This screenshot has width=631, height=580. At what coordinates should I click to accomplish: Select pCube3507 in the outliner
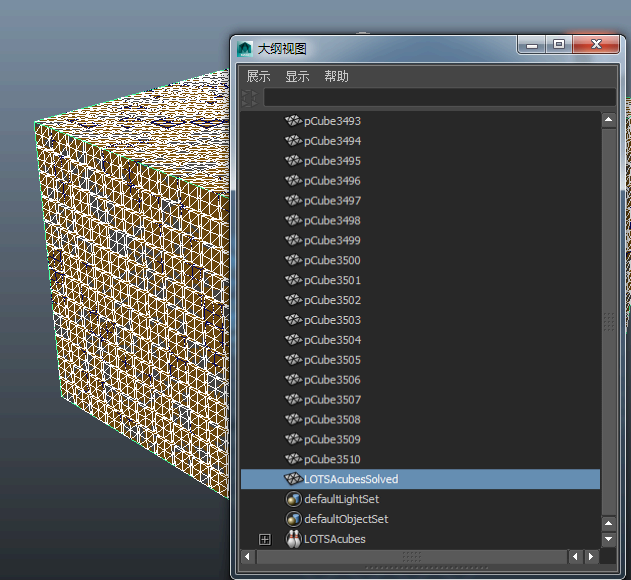click(x=332, y=400)
